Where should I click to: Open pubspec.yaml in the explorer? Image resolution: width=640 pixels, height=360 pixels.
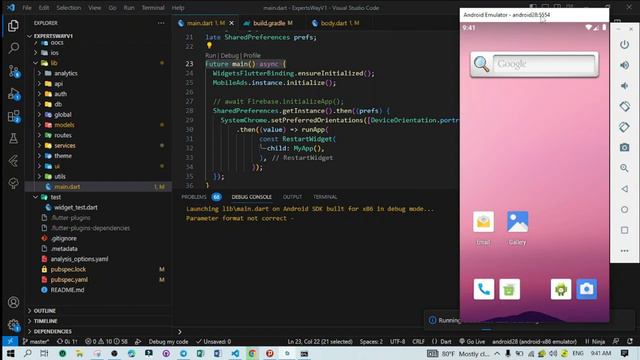point(69,280)
